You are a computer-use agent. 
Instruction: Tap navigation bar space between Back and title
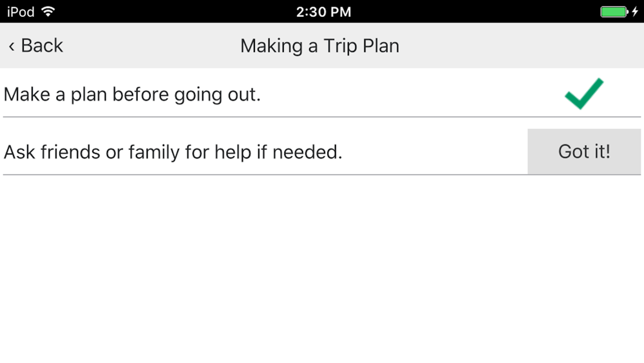coord(151,46)
